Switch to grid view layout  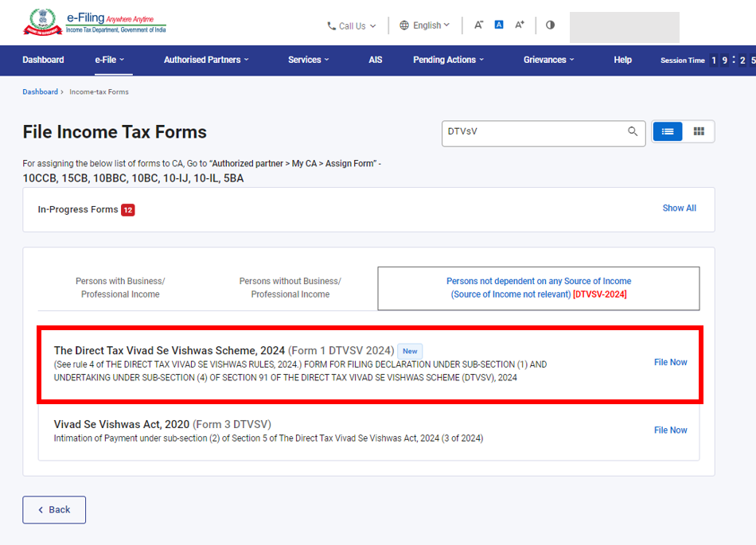click(x=699, y=132)
